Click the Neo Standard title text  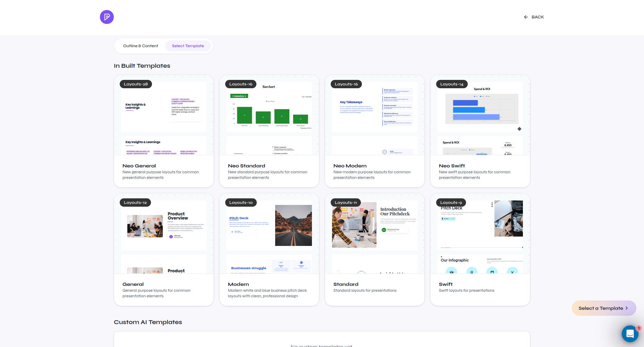pyautogui.click(x=246, y=166)
